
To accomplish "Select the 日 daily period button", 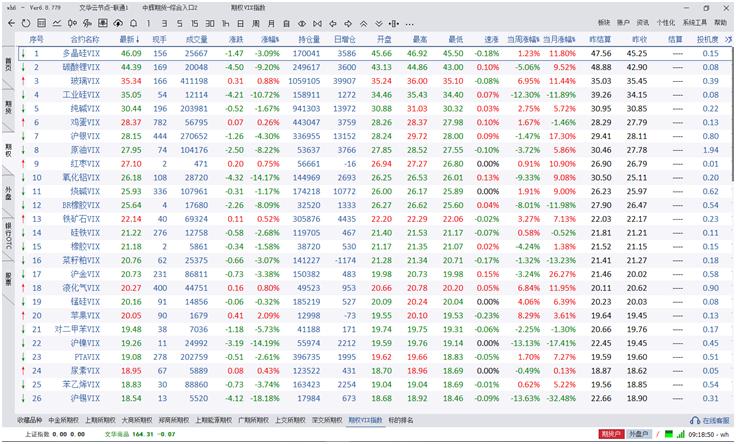I will [x=241, y=21].
